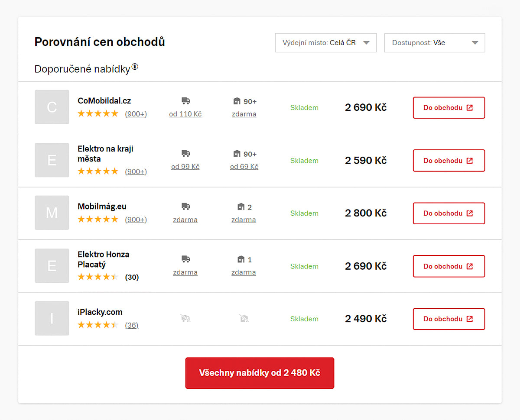The width and height of the screenshot is (520, 420).
Task: Click the delivery truck icon for Elektro na kraji města
Action: coord(185,153)
